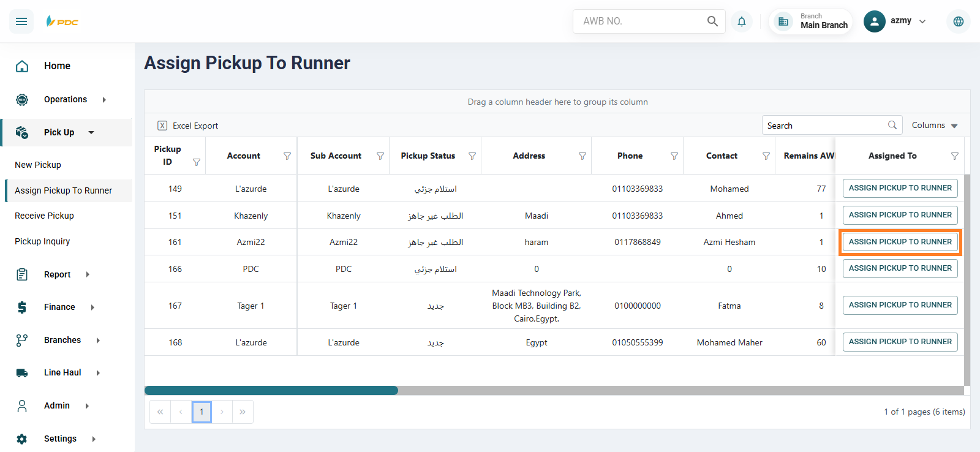
Task: Open the Columns dropdown
Action: pyautogui.click(x=935, y=125)
